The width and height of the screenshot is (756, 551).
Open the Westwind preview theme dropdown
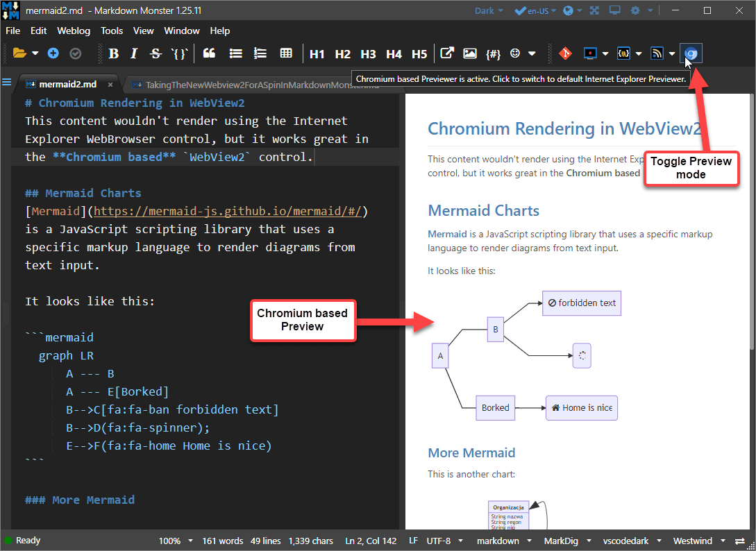click(x=699, y=541)
